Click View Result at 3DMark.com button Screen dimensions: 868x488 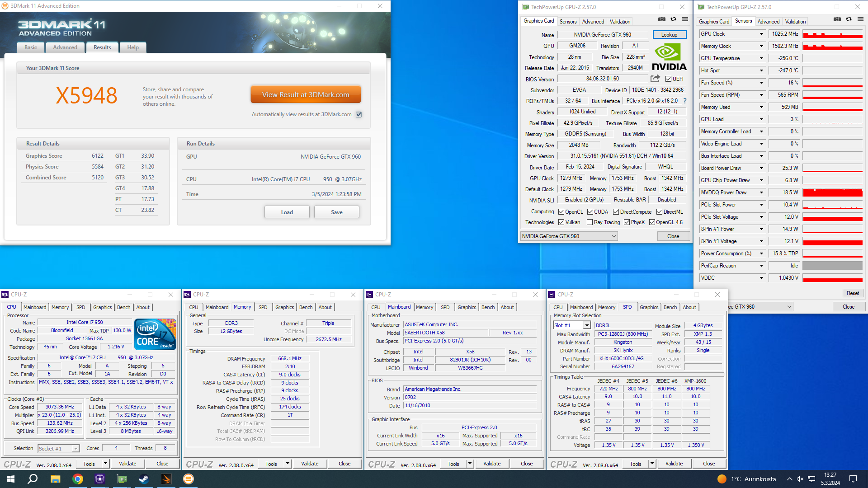coord(306,95)
